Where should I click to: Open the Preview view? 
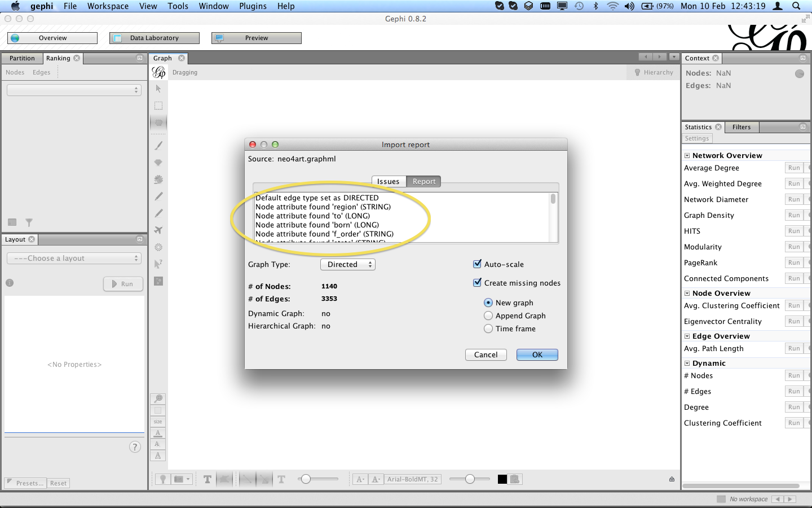[x=257, y=38]
